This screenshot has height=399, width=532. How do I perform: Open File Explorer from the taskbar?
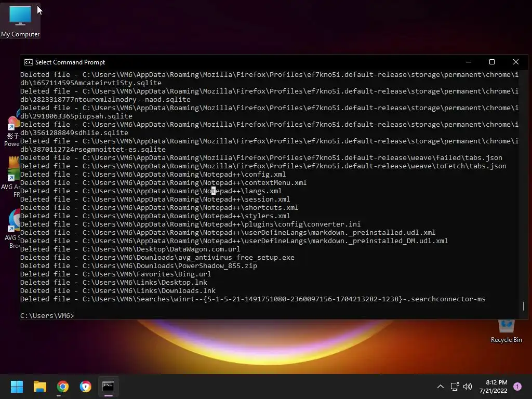39,387
